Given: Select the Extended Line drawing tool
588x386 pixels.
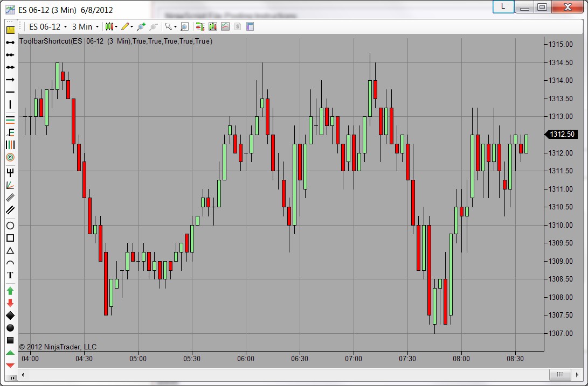Looking at the screenshot, I should coord(10,67).
